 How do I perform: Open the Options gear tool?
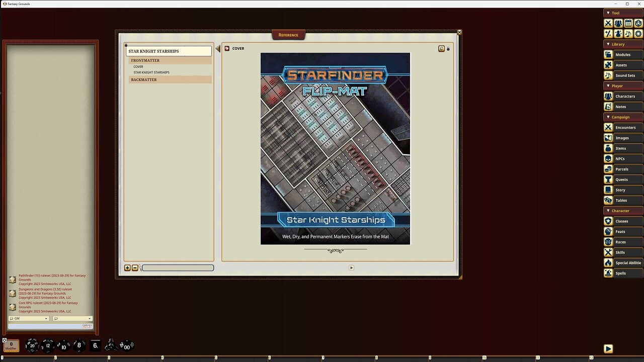[638, 34]
